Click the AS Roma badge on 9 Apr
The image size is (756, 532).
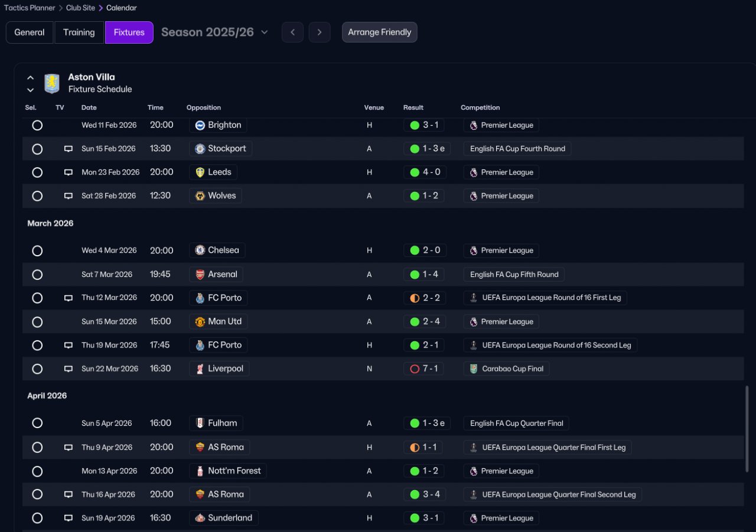[x=200, y=448]
